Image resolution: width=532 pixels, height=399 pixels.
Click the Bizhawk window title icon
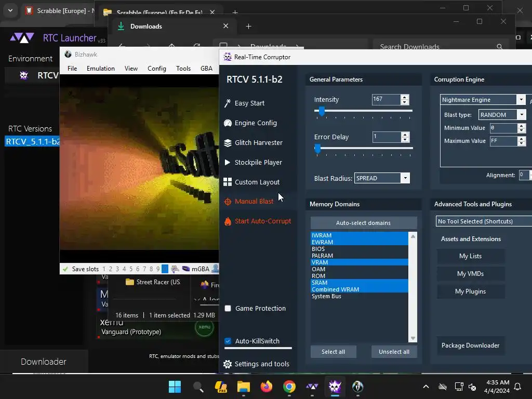click(68, 54)
